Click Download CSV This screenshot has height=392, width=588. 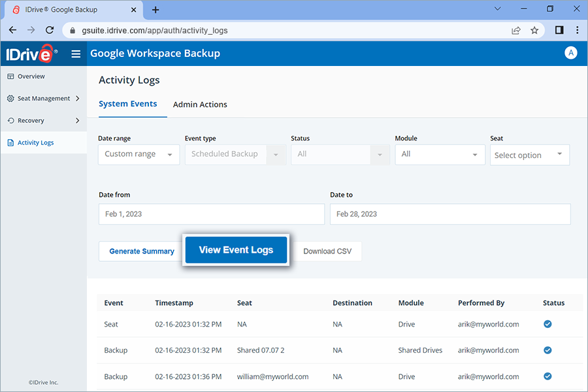(327, 251)
